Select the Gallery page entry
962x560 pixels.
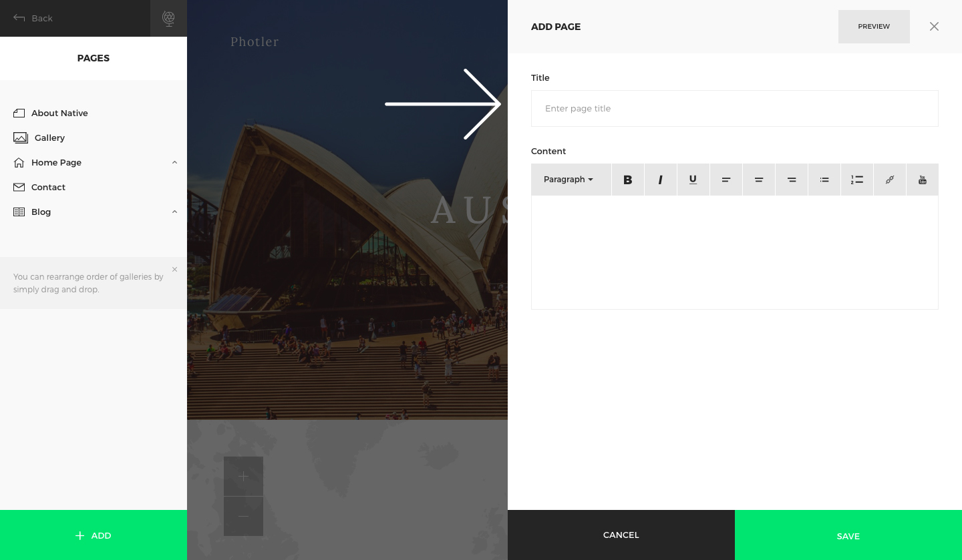49,137
